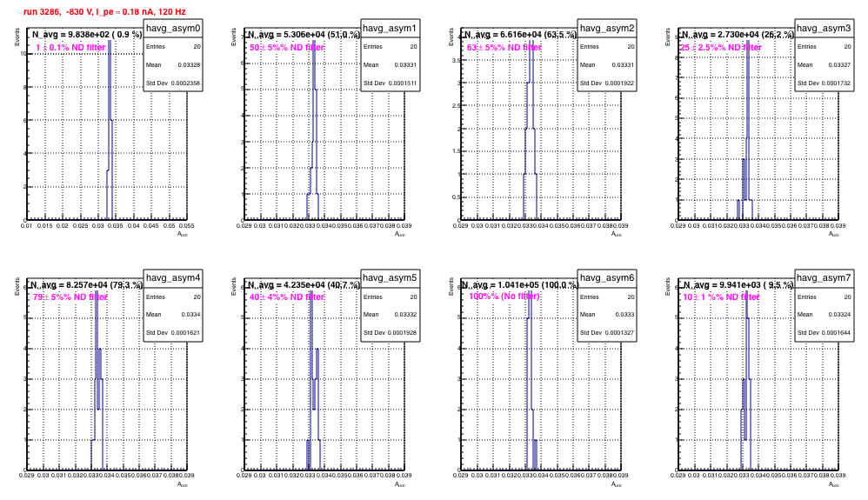Screen dimensions: 868x500
Task: Select the havg_asym7 stats box title
Action: click(824, 278)
